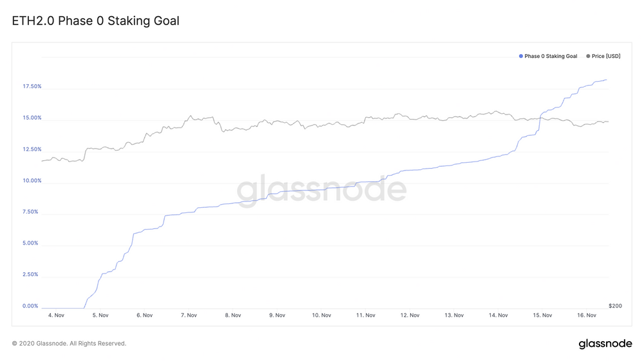The image size is (644, 361).
Task: Click the glassnode logo at bottom right
Action: 605,344
